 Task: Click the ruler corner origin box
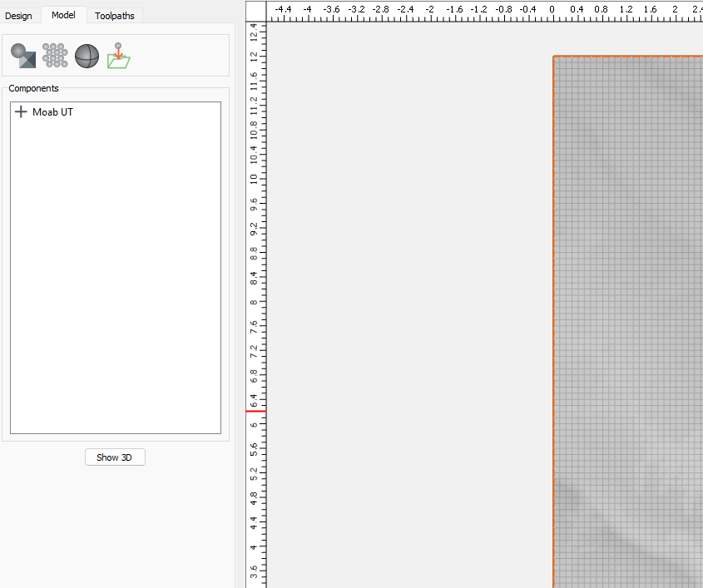click(255, 10)
